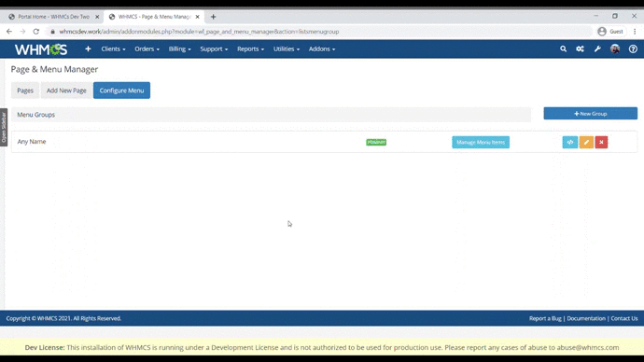Open the Chrome three-dot menu
The image size is (644, 362).
pyautogui.click(x=635, y=31)
